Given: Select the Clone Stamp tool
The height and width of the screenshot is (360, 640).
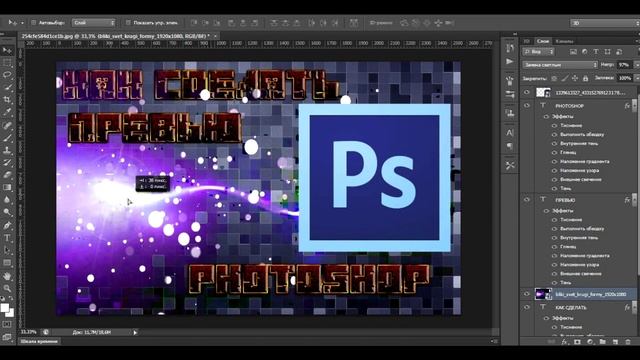Looking at the screenshot, I should click(7, 150).
